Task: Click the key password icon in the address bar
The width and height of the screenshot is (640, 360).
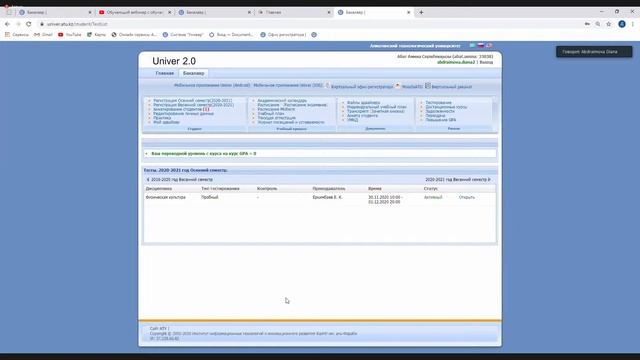Action: click(x=587, y=24)
